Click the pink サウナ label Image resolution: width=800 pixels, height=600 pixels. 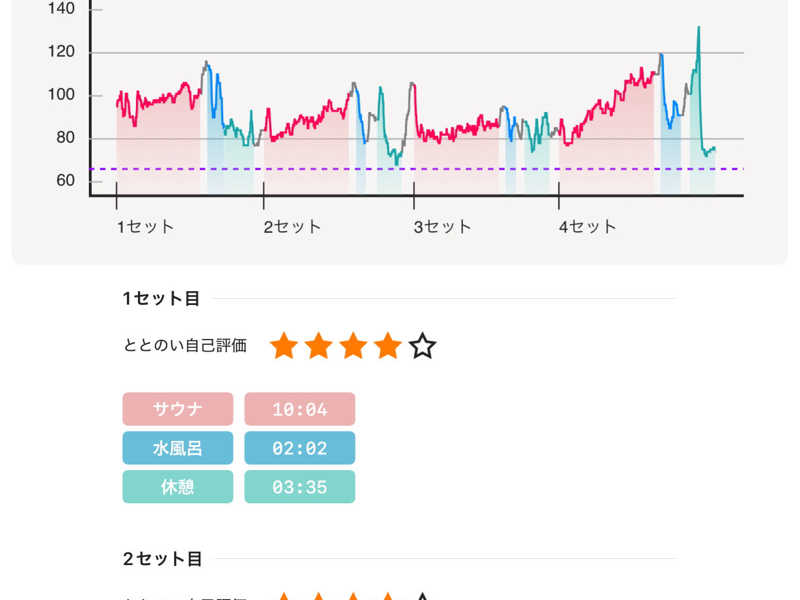(x=178, y=409)
